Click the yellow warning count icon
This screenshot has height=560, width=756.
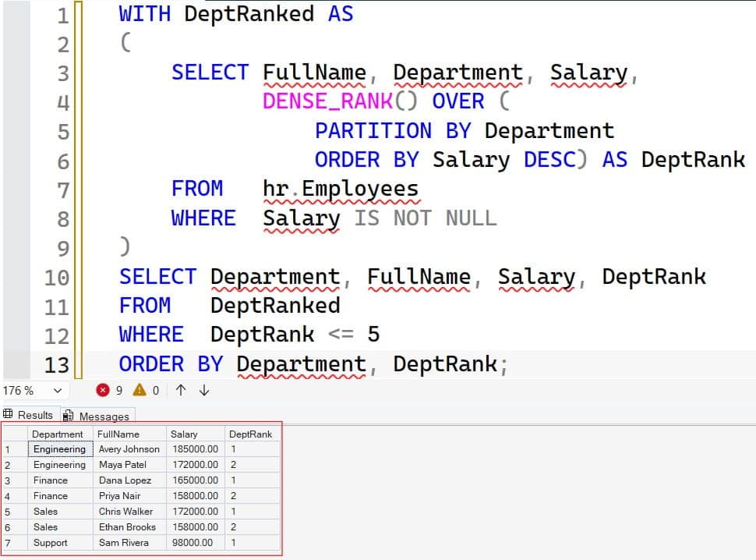coord(140,390)
